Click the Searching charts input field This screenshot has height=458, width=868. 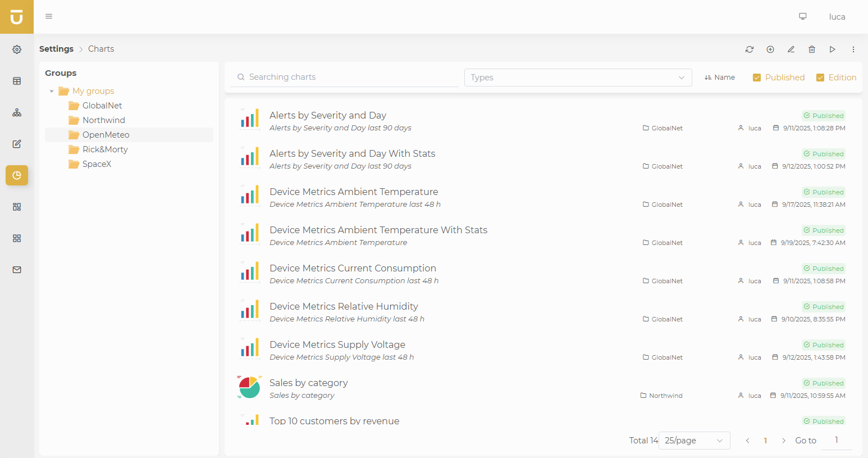(x=348, y=77)
